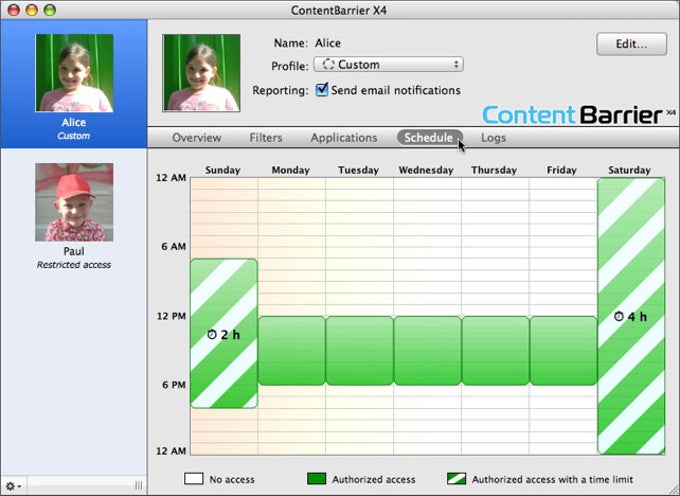Select Monday authorized access block
The image size is (680, 496).
pos(291,351)
